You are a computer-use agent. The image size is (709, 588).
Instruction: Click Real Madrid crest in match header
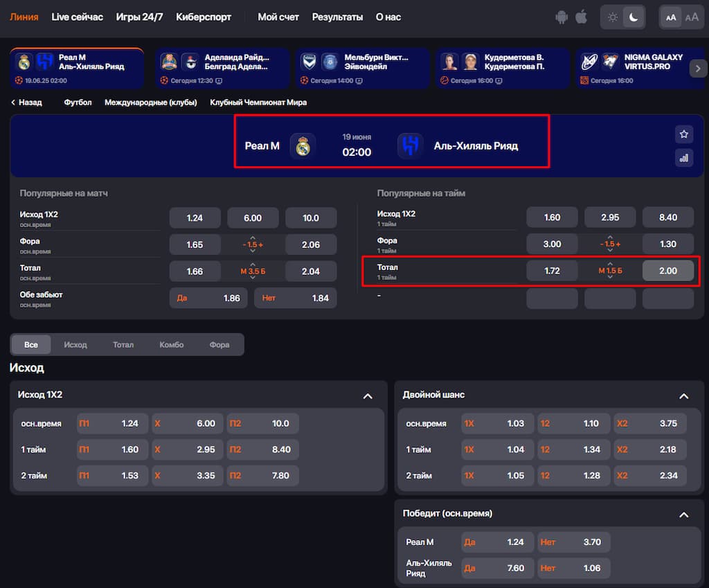click(x=303, y=146)
